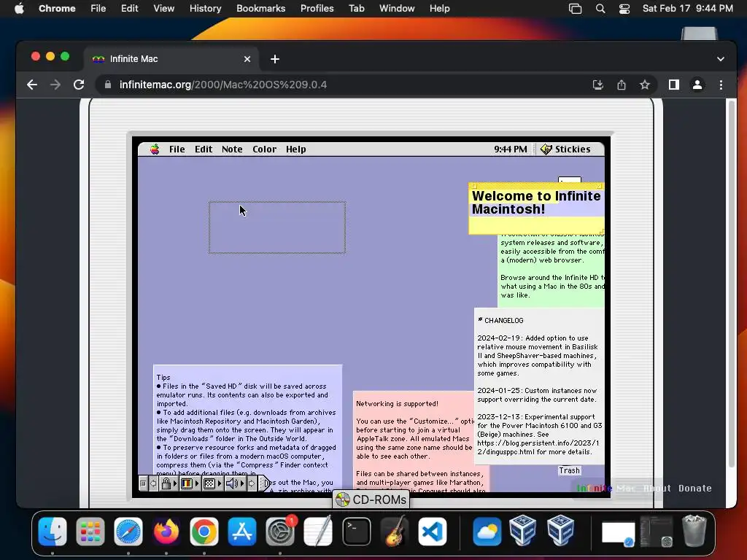747x560 pixels.
Task: Click Spotlight search in macOS menu bar
Action: point(600,9)
